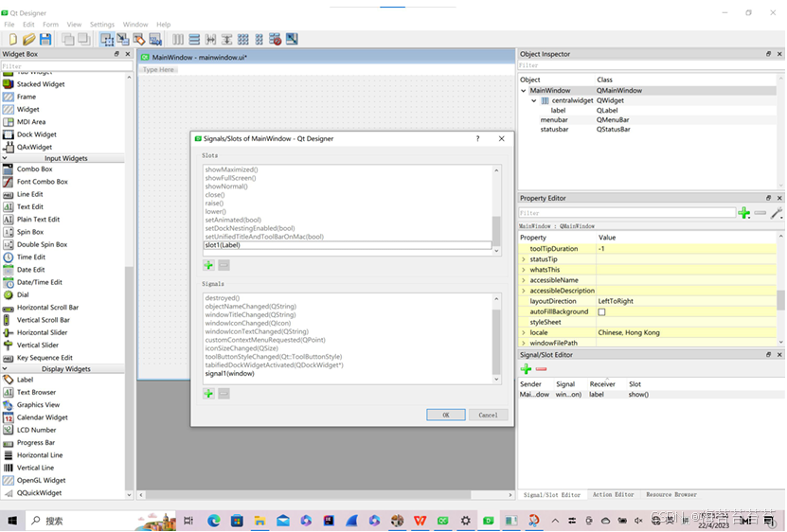Add a new signal with the green plus
Image resolution: width=787 pixels, height=532 pixels.
(208, 394)
